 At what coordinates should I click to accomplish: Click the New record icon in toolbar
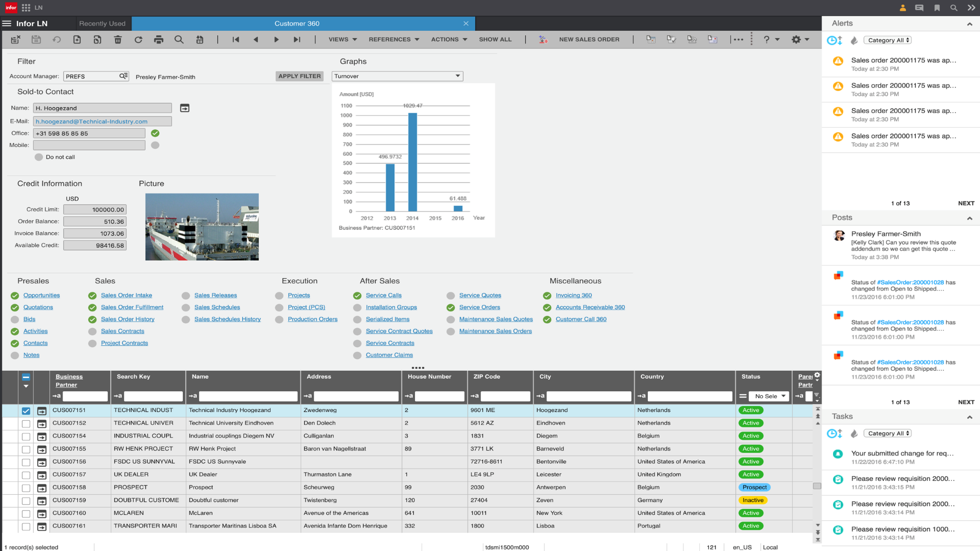pos(77,40)
